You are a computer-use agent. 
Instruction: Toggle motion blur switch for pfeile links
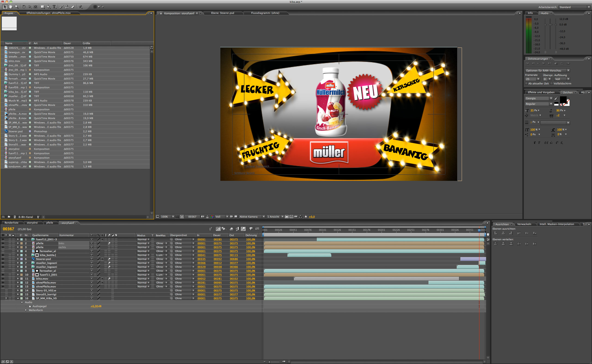point(109,243)
